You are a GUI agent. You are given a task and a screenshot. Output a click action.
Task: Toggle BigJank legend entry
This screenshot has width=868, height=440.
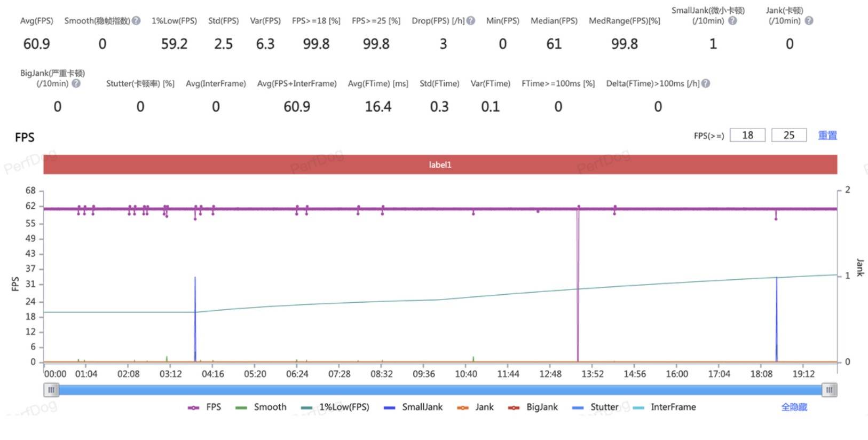click(x=533, y=407)
